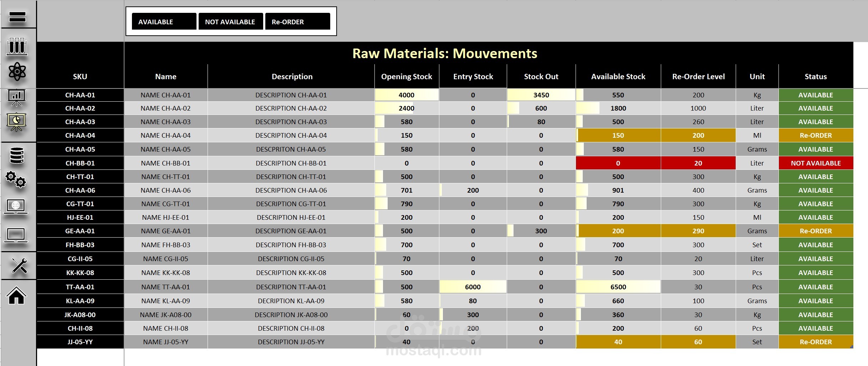Select SKU cell KK-KK-08
Viewport: 868px width, 366px height.
pos(80,273)
